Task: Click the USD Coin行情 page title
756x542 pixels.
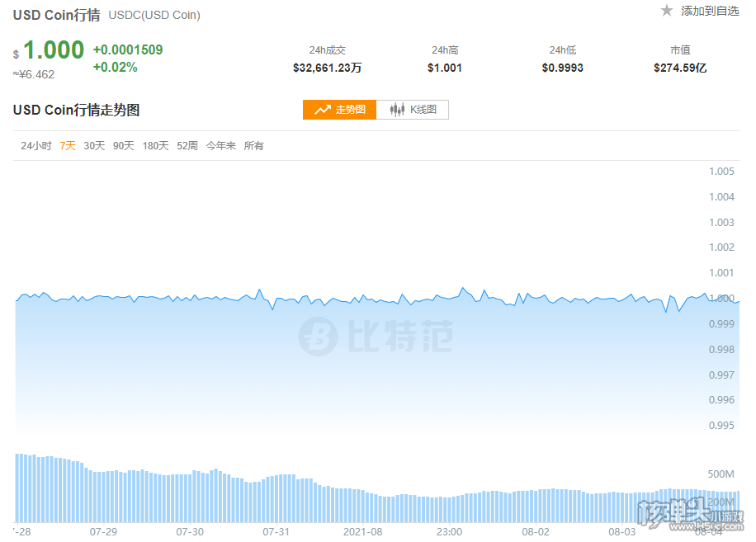Action: pyautogui.click(x=56, y=15)
